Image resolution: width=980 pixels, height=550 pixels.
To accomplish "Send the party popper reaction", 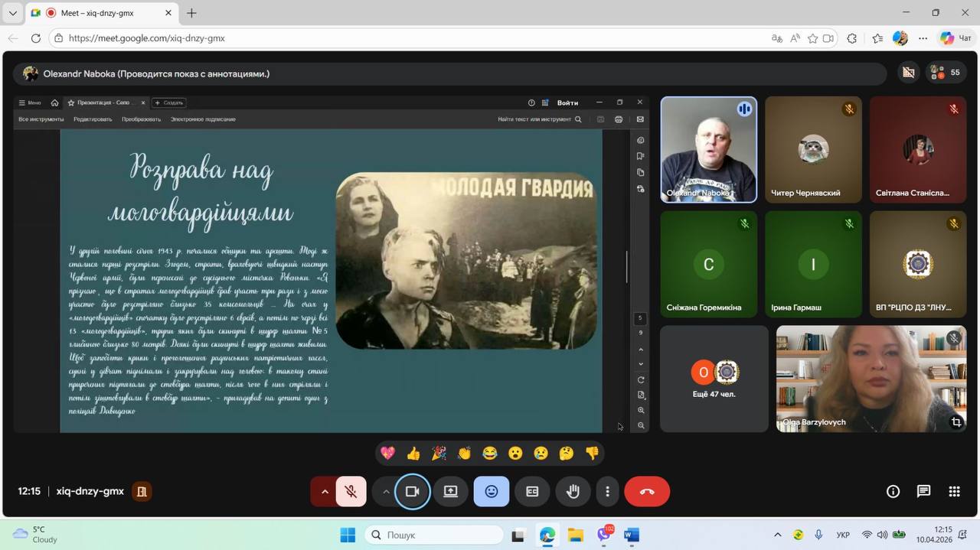I will (x=439, y=454).
